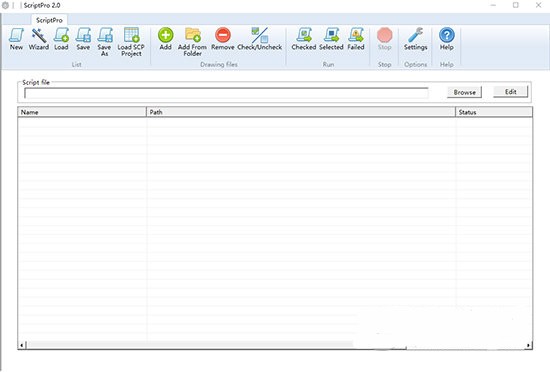
Task: Run the script on Selected files
Action: [x=331, y=39]
